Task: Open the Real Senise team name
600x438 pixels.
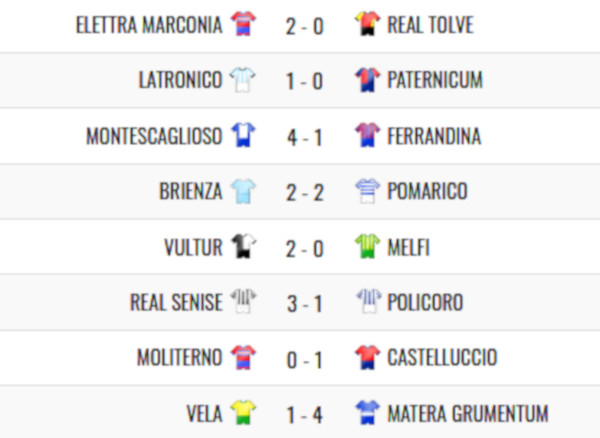Action: (176, 302)
